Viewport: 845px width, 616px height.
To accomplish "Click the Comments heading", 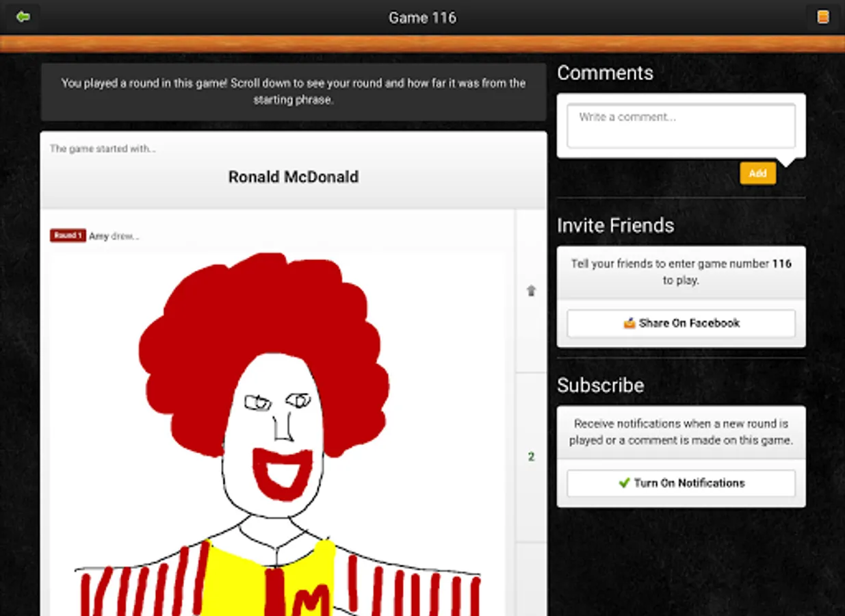I will pos(605,73).
